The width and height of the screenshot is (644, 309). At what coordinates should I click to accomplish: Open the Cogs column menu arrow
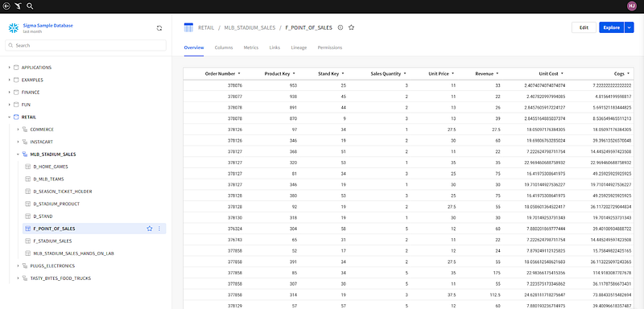point(629,73)
